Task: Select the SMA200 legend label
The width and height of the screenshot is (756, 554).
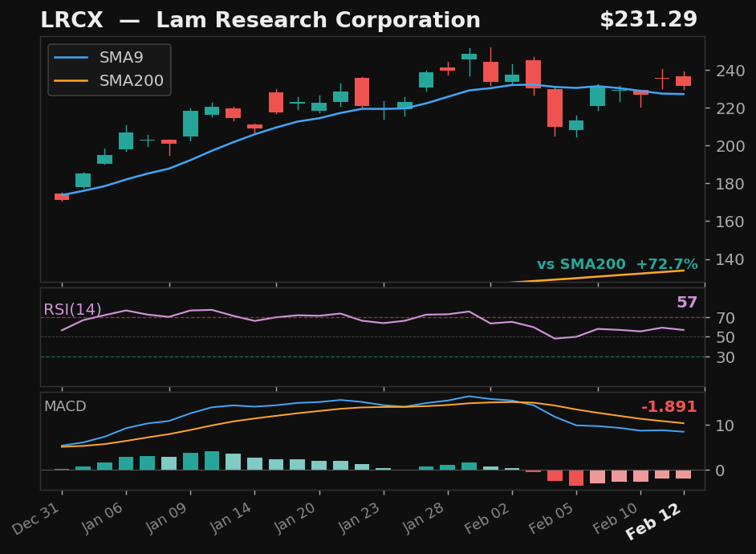Action: [x=131, y=80]
